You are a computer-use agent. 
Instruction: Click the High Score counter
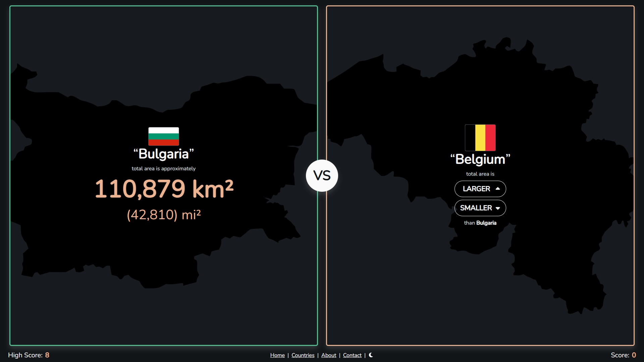29,355
